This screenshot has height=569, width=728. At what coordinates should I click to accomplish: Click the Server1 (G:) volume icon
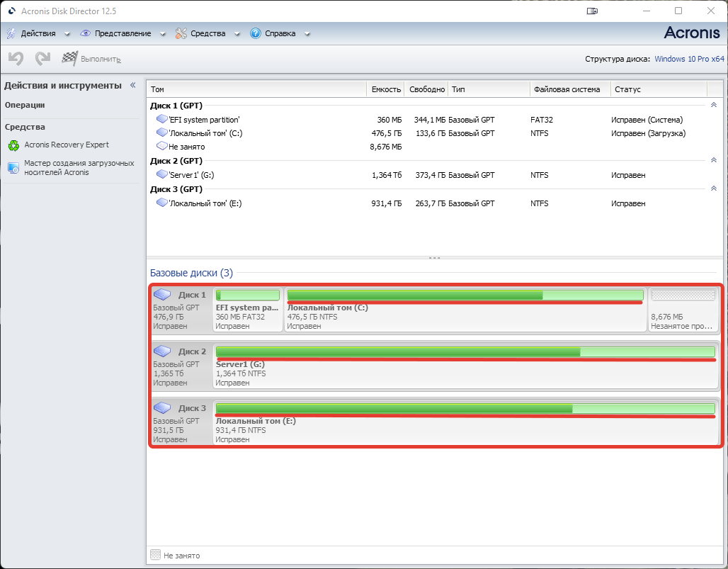click(162, 174)
